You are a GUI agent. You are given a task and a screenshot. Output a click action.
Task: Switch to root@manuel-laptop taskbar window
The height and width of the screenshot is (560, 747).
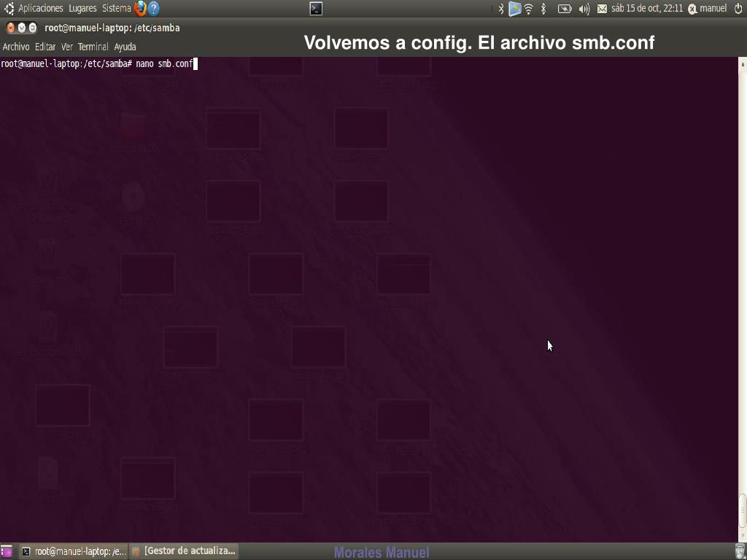click(75, 551)
